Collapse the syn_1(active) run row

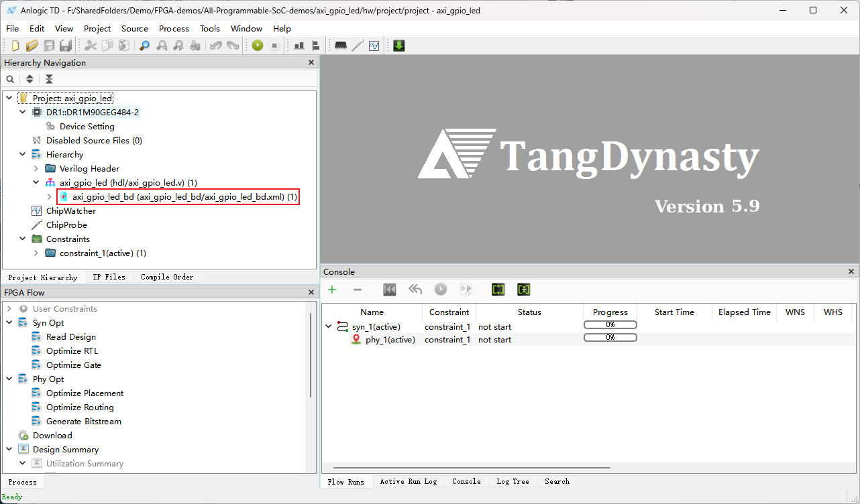point(329,327)
